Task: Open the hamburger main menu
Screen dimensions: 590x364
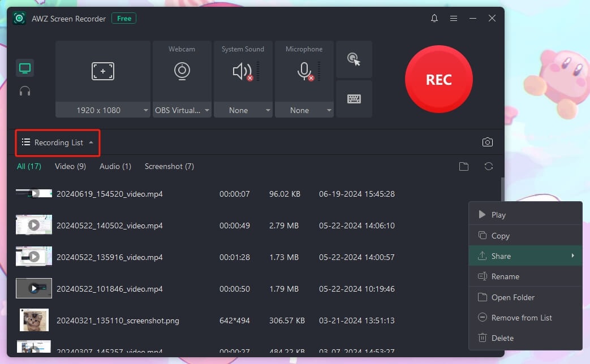Action: 454,18
